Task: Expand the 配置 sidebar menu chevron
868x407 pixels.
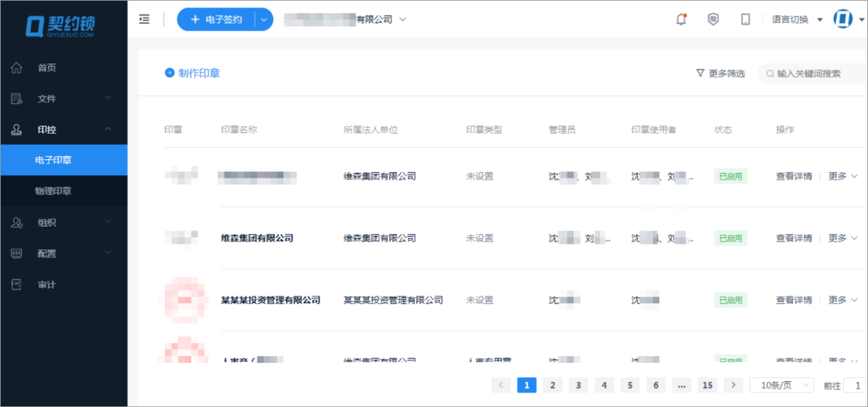Action: pyautogui.click(x=108, y=253)
